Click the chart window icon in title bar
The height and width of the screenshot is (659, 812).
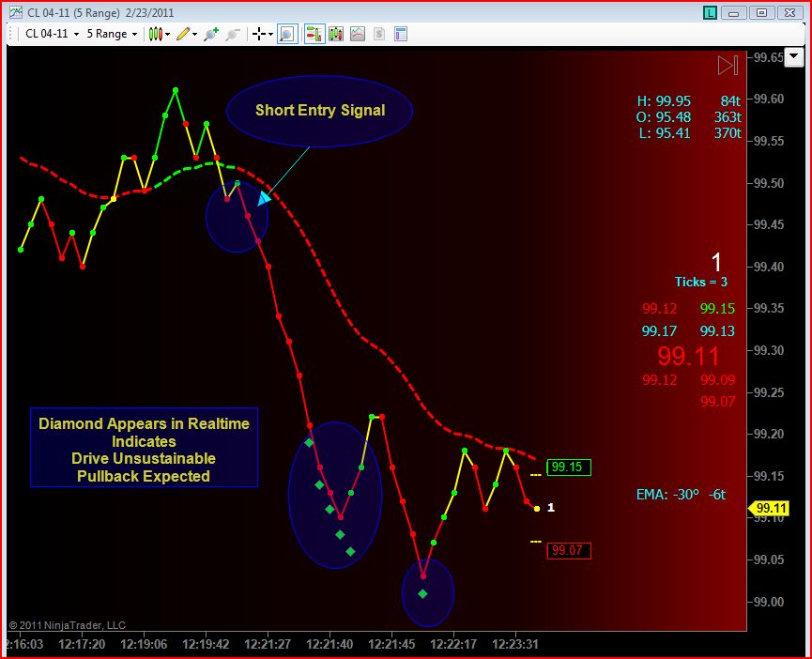coord(16,12)
